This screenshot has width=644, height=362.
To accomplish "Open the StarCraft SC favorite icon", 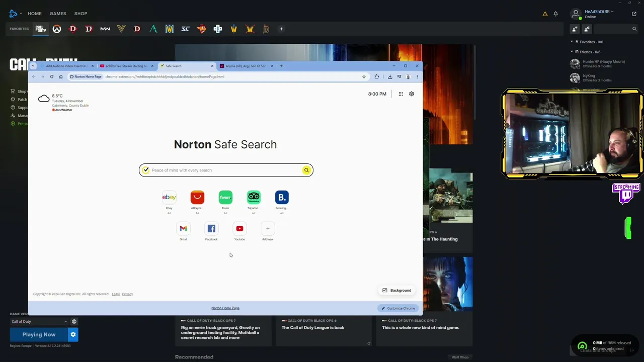I will point(185,29).
